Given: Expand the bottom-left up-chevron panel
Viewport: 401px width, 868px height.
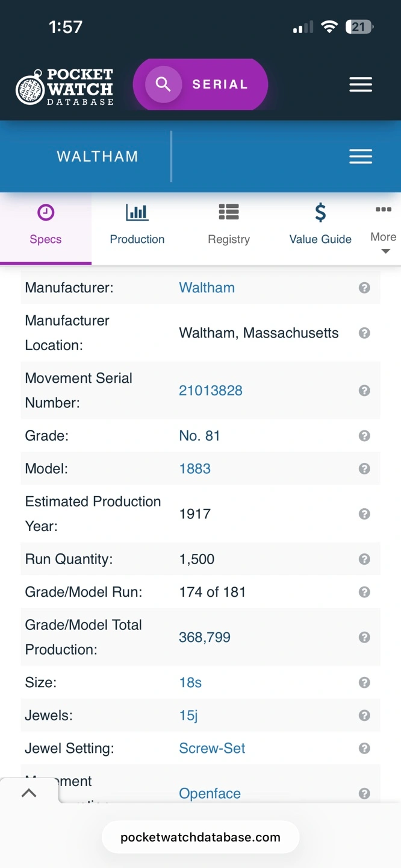Looking at the screenshot, I should click(29, 793).
